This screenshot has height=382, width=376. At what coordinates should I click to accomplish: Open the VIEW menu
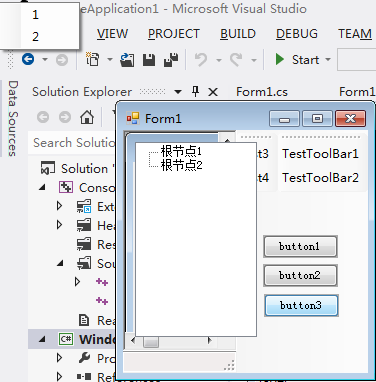[112, 34]
